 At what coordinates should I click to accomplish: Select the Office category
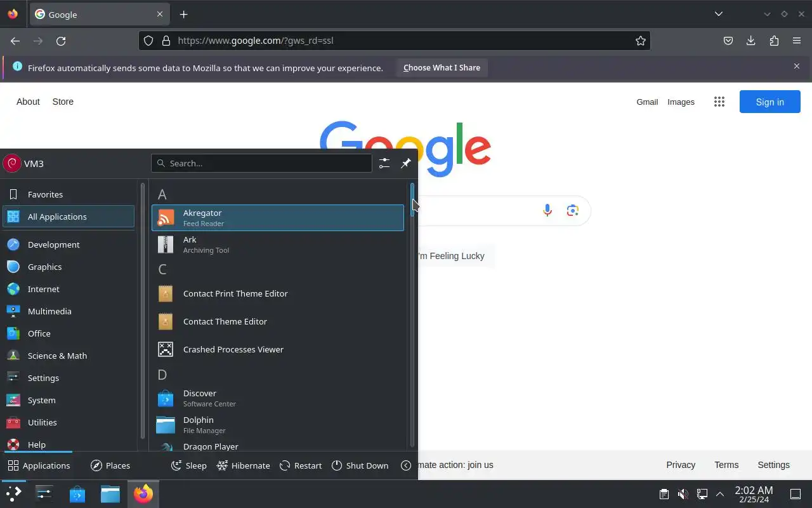pyautogui.click(x=69, y=333)
